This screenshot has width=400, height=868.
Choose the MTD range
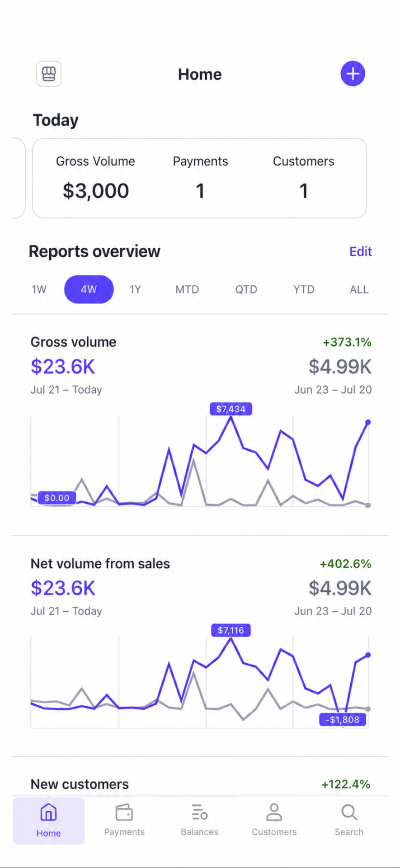pyautogui.click(x=187, y=289)
